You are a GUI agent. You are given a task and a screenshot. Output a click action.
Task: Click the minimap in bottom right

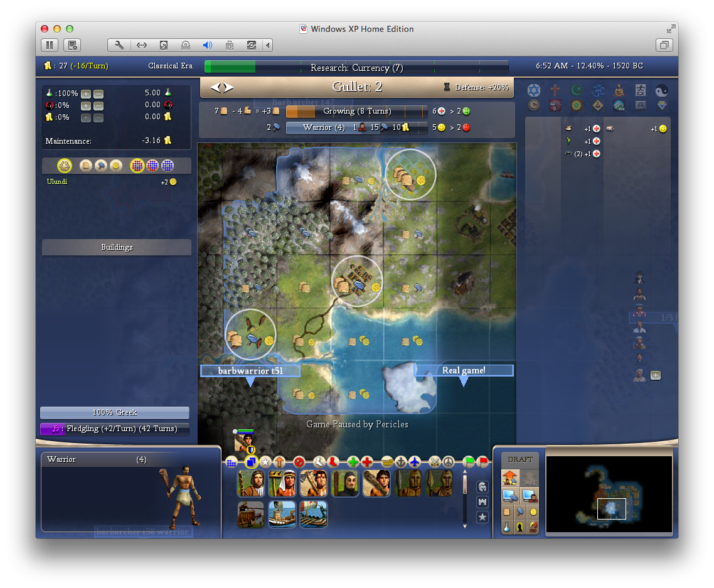[609, 494]
